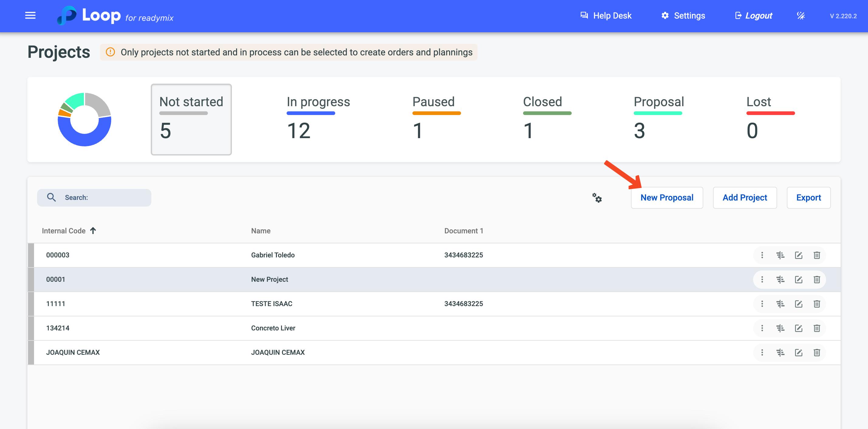Edit the TESTE ISAAC project

click(798, 304)
